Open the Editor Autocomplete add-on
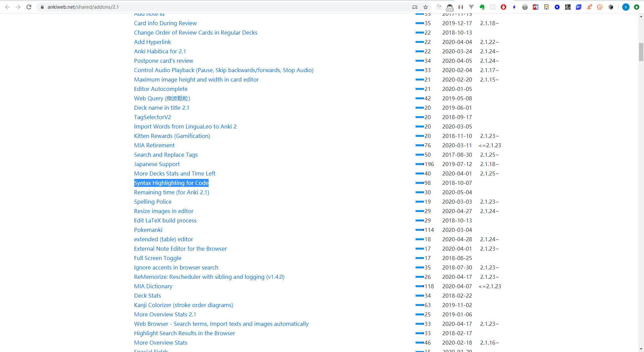The width and height of the screenshot is (644, 352). point(161,89)
